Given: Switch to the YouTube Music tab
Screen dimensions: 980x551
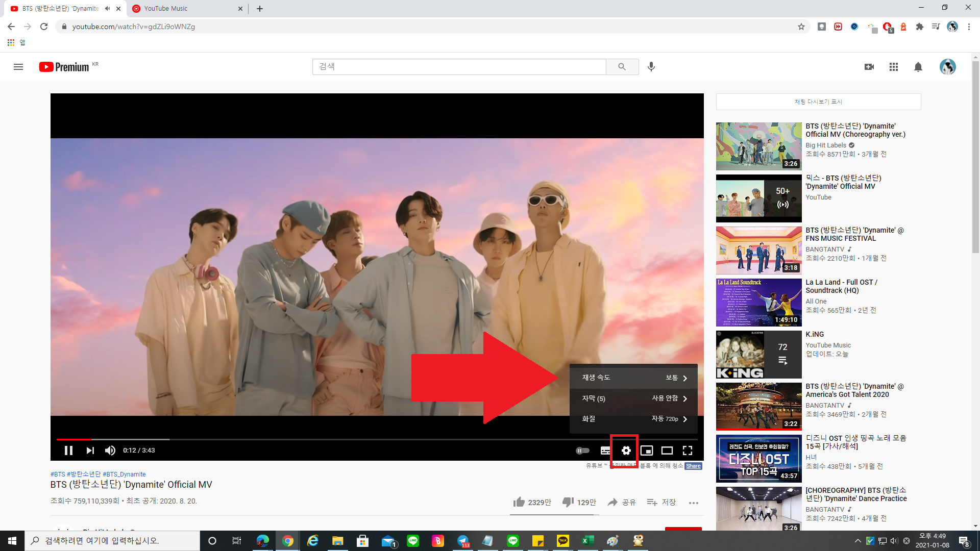Looking at the screenshot, I should click(x=166, y=9).
